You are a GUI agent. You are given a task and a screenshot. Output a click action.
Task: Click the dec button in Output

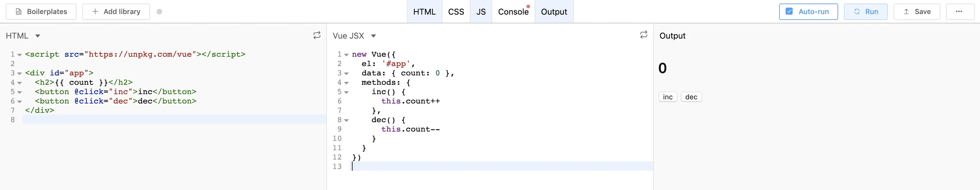point(691,97)
